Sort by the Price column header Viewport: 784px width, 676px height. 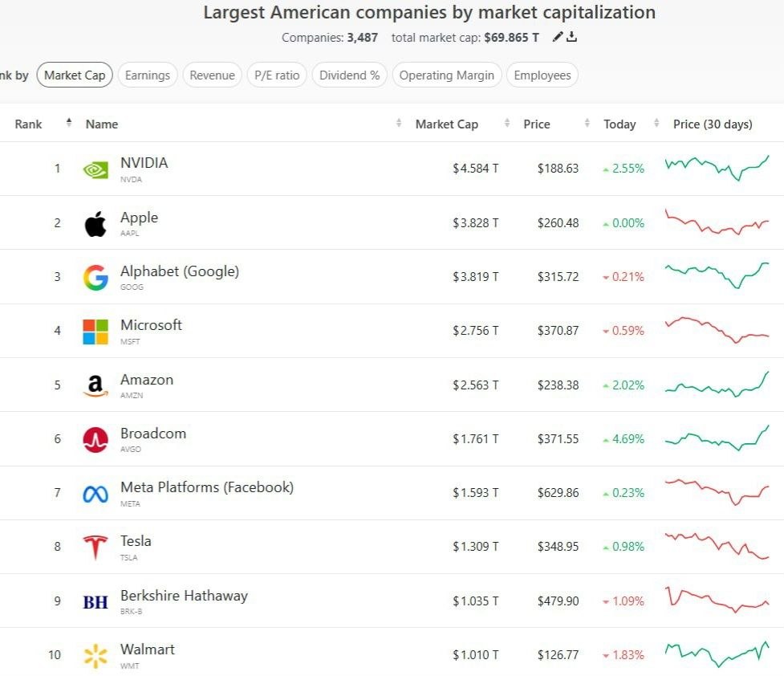click(537, 124)
